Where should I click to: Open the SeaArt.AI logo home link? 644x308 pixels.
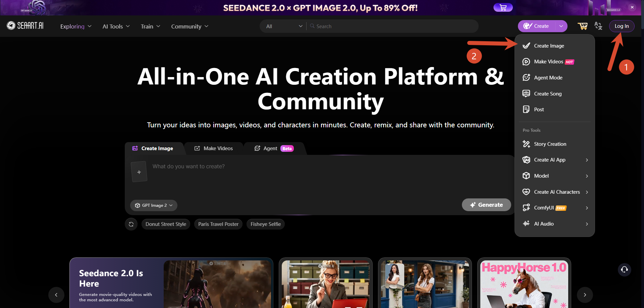[25, 26]
